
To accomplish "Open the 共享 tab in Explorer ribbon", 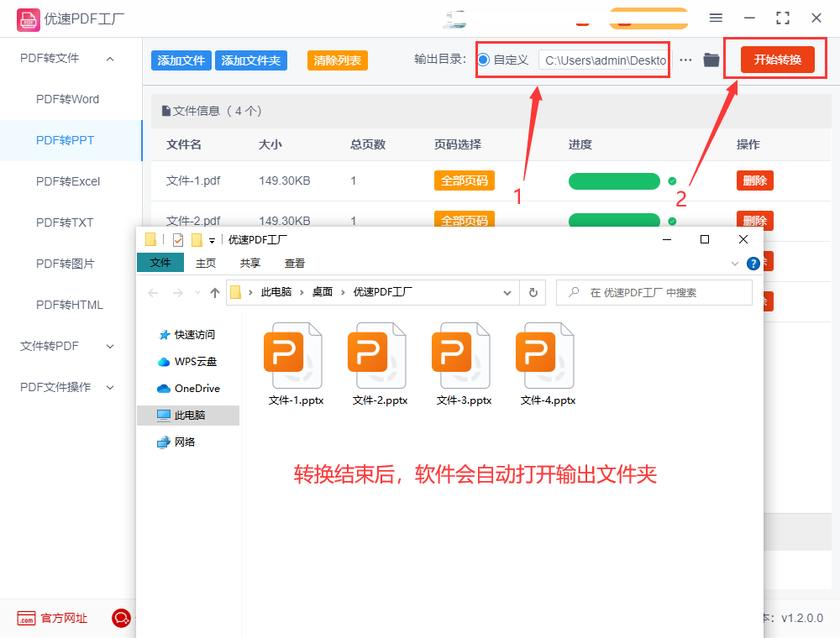I will 250,264.
